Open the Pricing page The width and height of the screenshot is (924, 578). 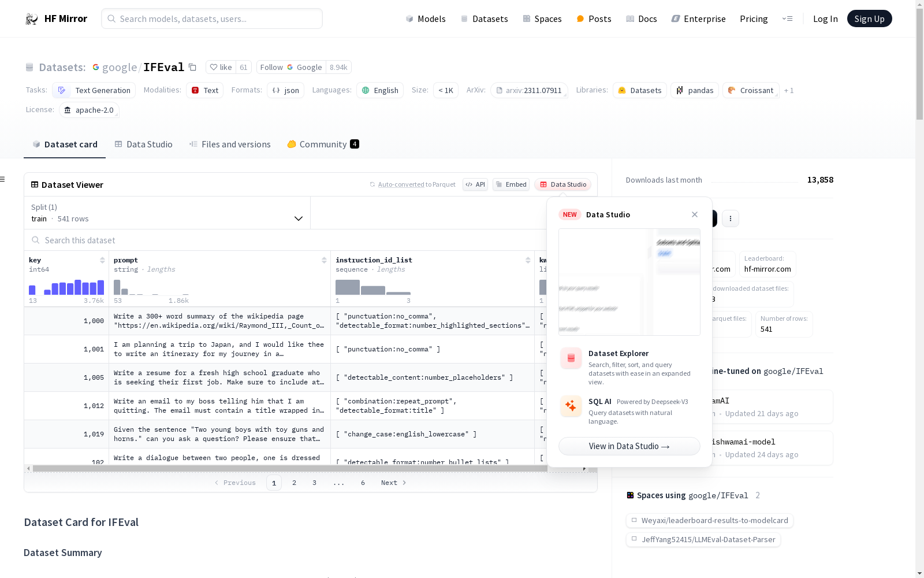[x=754, y=19]
